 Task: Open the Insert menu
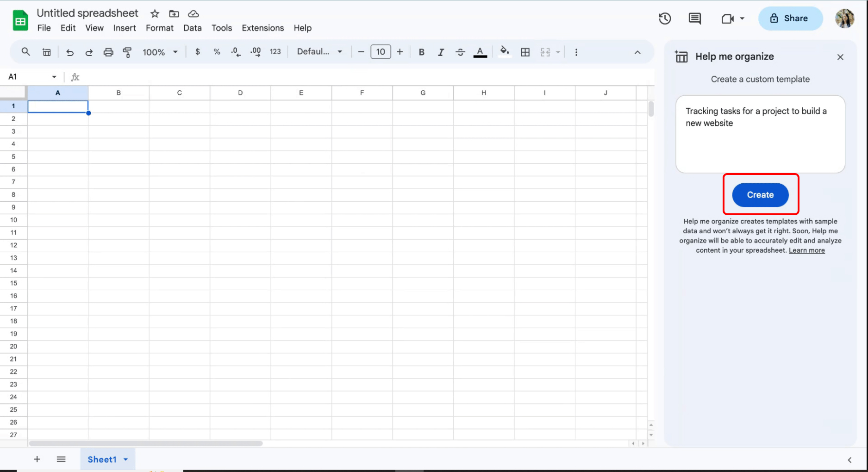point(125,28)
